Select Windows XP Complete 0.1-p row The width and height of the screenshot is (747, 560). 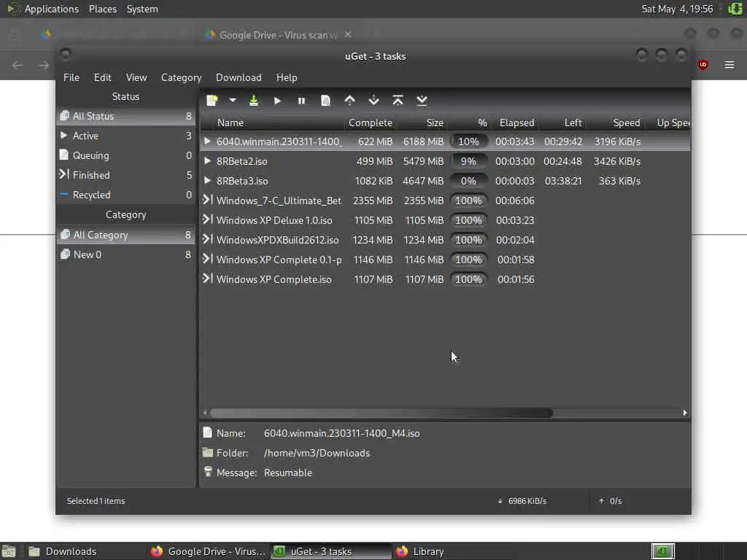click(x=445, y=260)
